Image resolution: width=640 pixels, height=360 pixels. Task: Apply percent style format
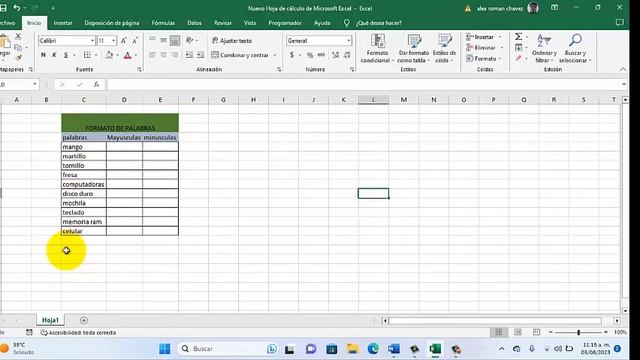coord(310,55)
